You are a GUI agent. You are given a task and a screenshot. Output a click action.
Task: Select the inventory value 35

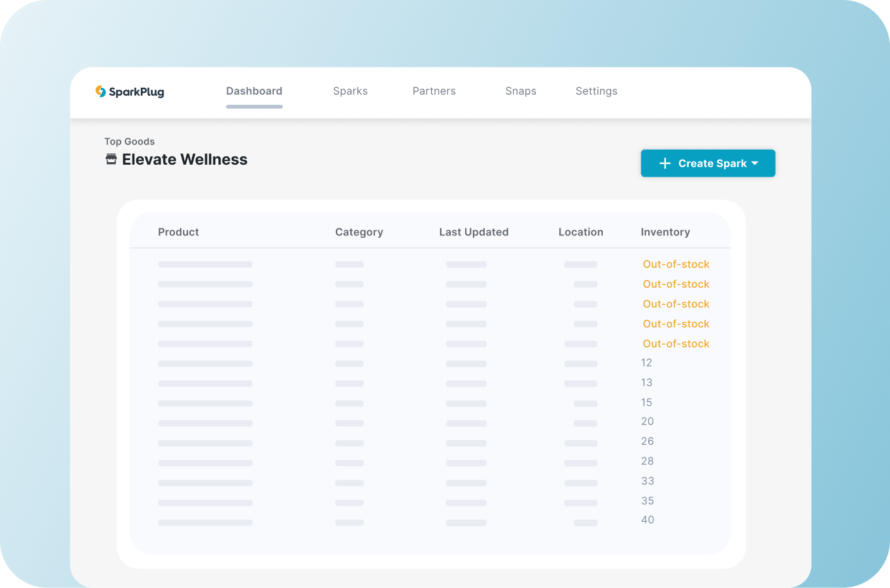pos(648,501)
